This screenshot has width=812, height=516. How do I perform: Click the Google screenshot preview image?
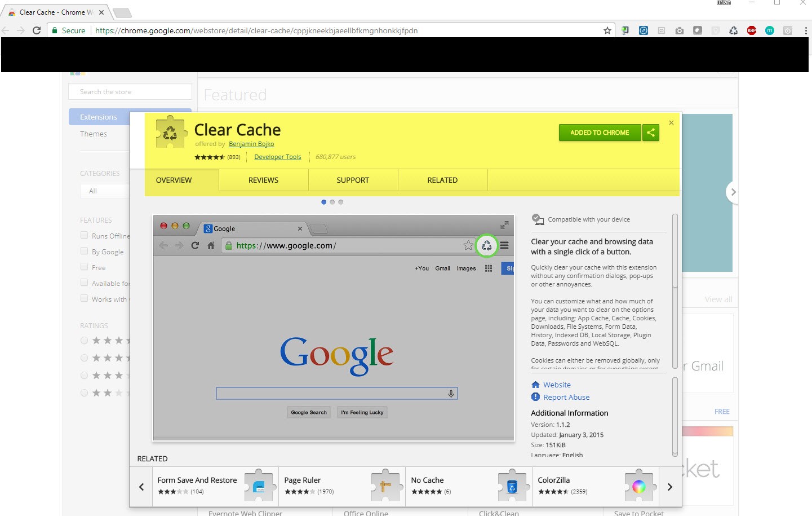[334, 328]
